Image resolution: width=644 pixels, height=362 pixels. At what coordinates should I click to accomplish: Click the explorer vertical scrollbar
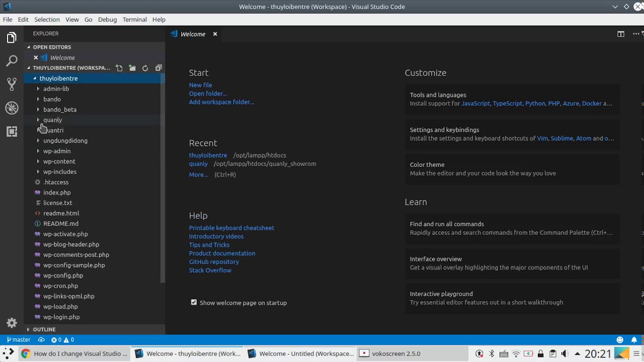click(x=163, y=178)
